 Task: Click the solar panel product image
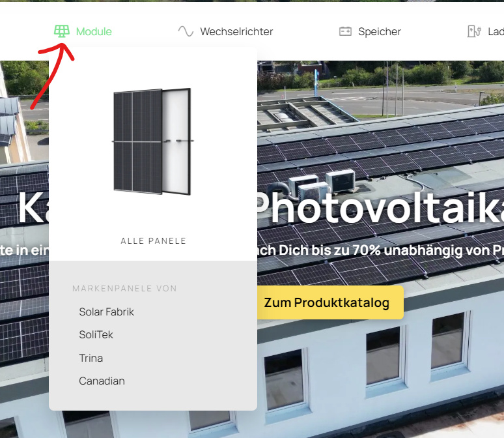point(152,141)
